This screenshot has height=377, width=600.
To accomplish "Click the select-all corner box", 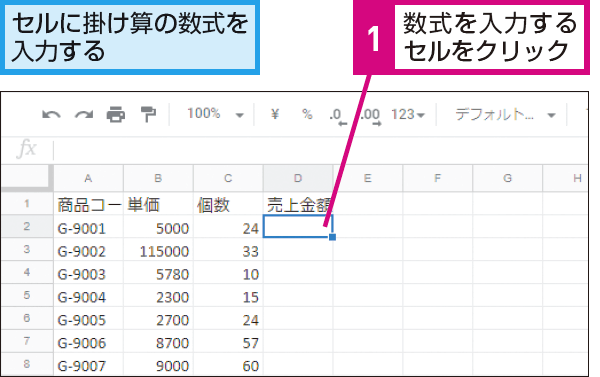I will [27, 178].
